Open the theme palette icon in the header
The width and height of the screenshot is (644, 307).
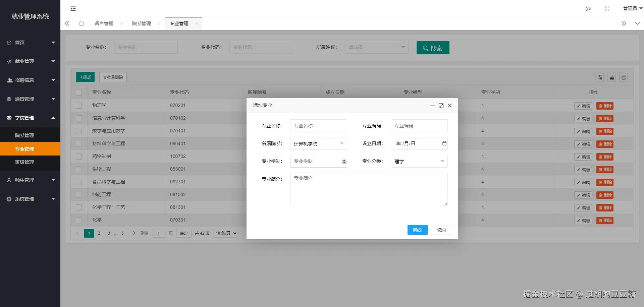588,9
